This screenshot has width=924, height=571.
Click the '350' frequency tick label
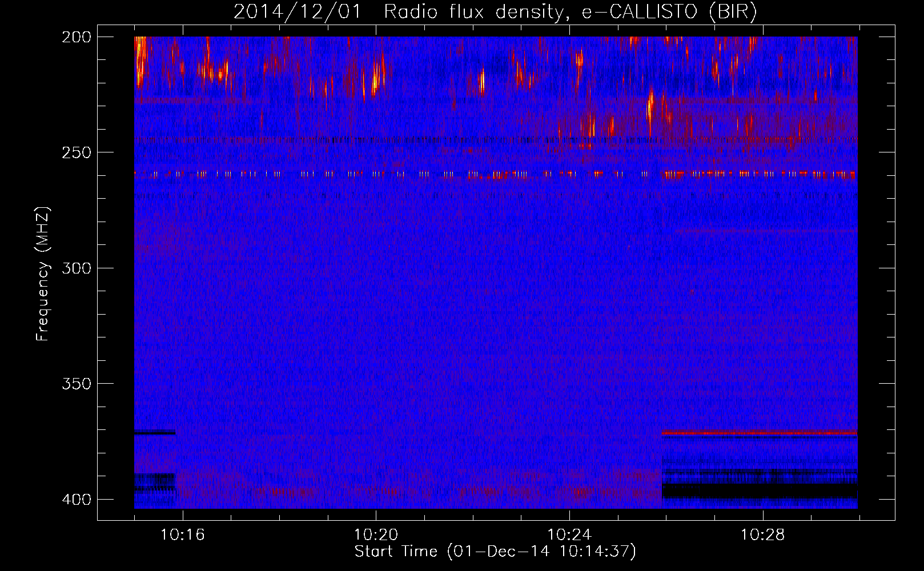(76, 384)
